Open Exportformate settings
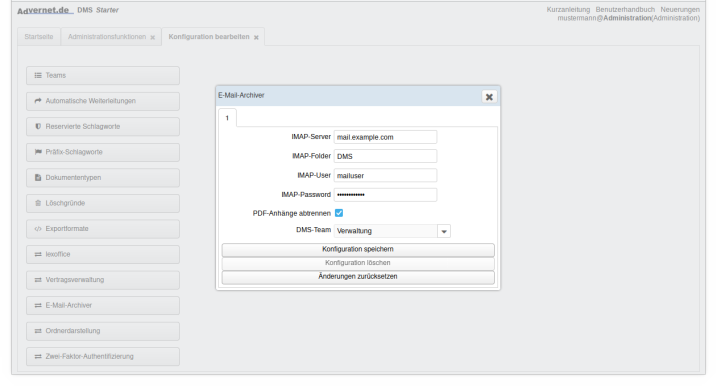Screen dimensions: 718x387 tap(103, 229)
